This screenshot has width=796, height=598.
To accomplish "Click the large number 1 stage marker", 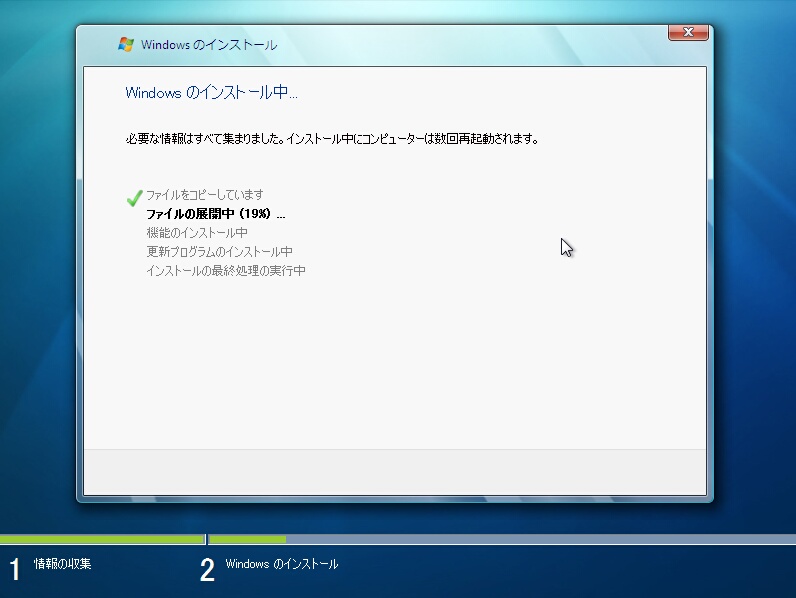I will click(15, 569).
